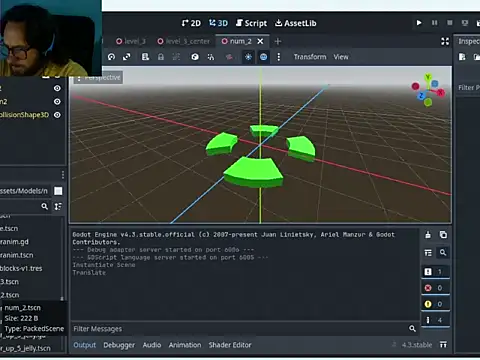Open FileSystem sort options
This screenshot has height=360, width=480.
pyautogui.click(x=58, y=206)
